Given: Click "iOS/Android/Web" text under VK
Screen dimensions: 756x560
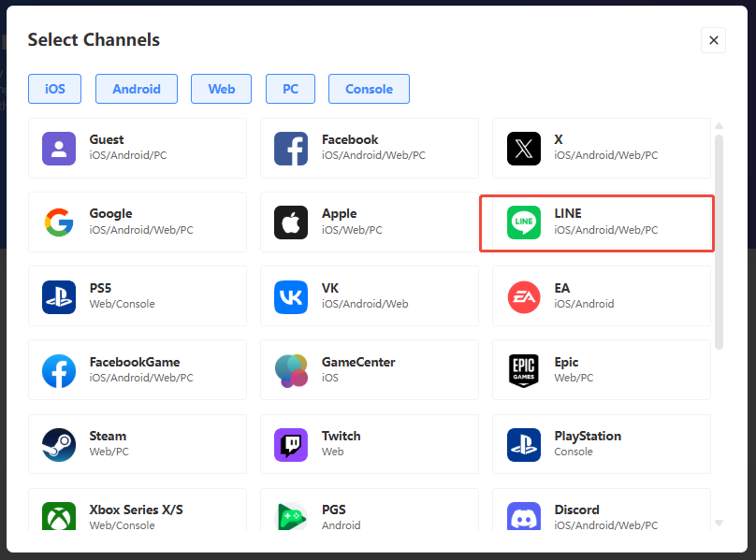Looking at the screenshot, I should [365, 304].
